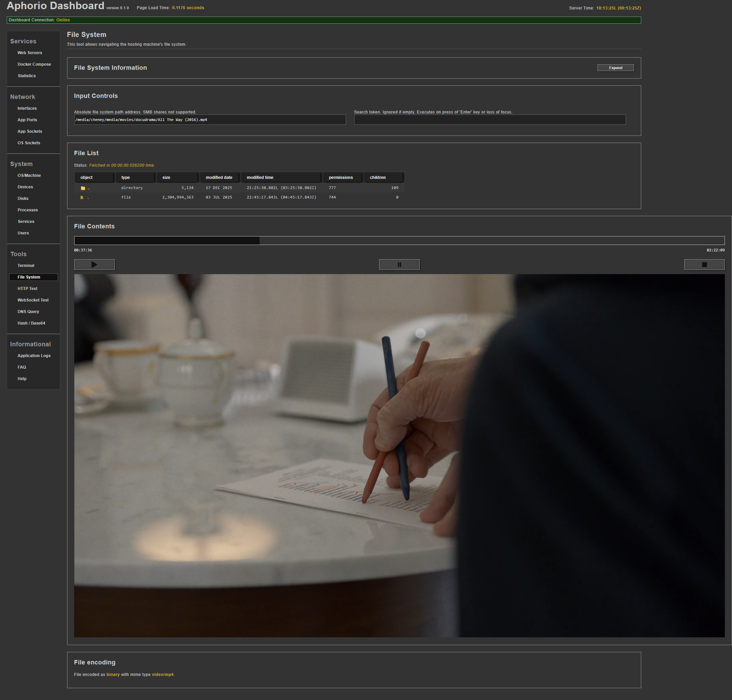Viewport: 732px width, 700px height.
Task: Open the Hash / Base64 tool
Action: click(32, 323)
